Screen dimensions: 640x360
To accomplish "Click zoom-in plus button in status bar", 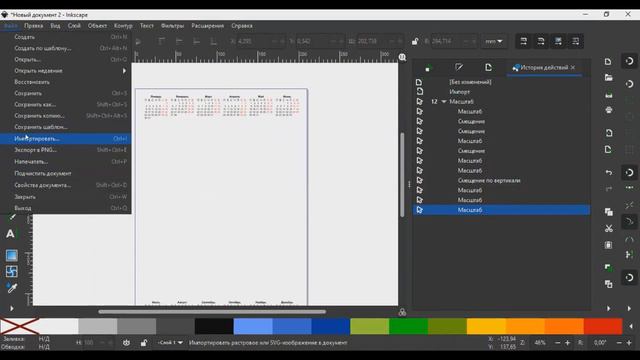I will [x=567, y=343].
